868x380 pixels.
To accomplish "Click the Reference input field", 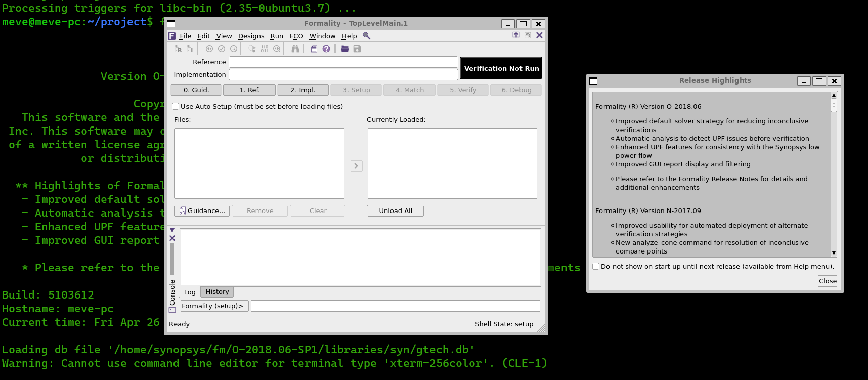I will click(x=343, y=62).
